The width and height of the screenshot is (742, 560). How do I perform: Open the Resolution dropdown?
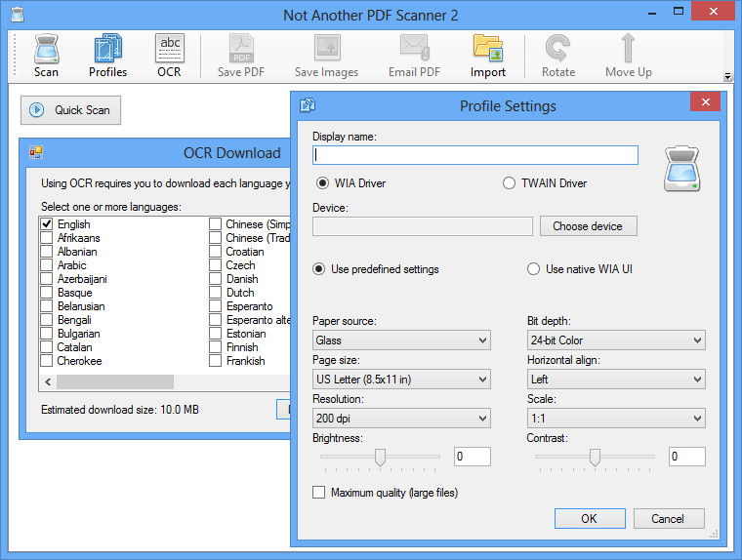tap(400, 419)
